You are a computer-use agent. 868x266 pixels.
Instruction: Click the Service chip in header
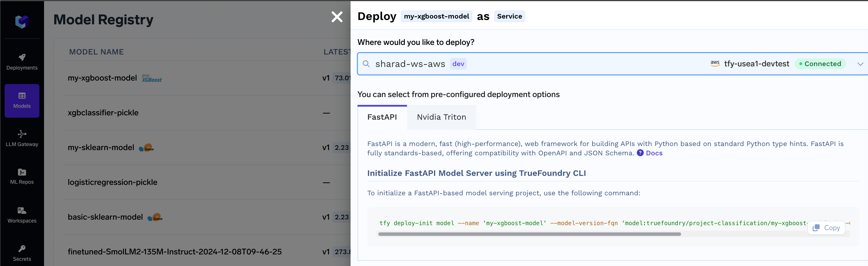(509, 16)
